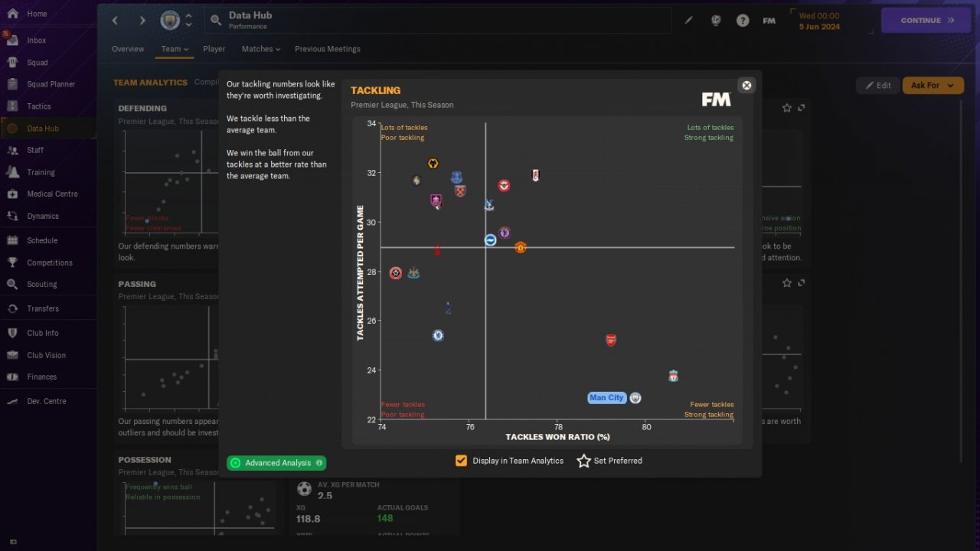Open Competitions from the sidebar
980x551 pixels.
click(50, 262)
